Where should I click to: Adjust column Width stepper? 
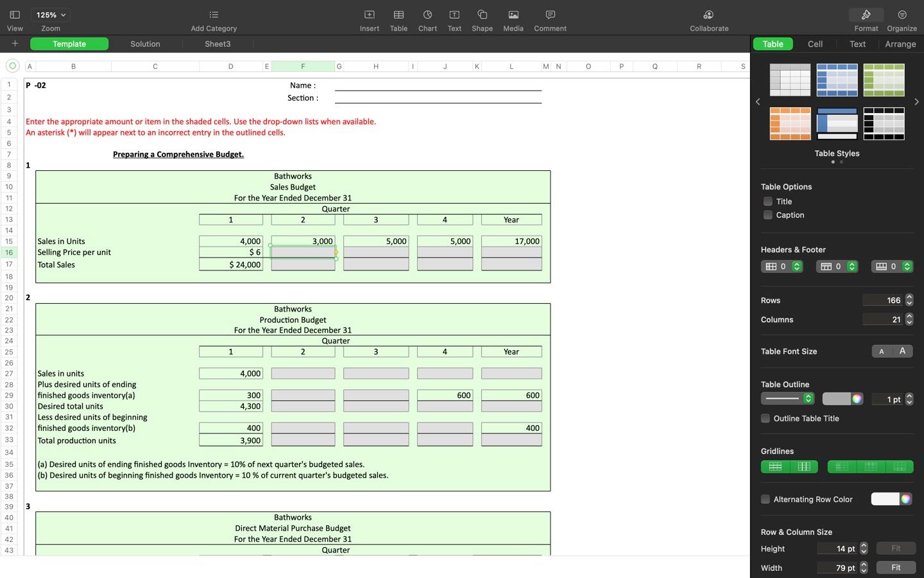[x=864, y=568]
